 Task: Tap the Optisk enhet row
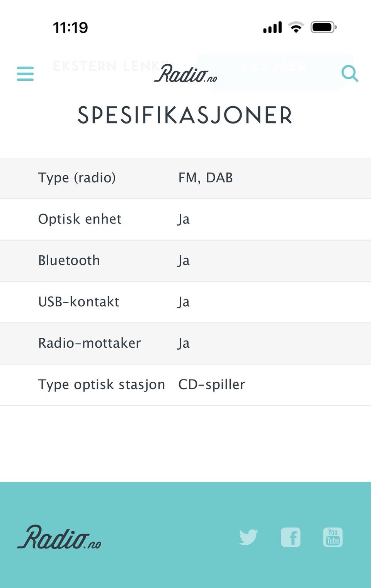coord(185,220)
